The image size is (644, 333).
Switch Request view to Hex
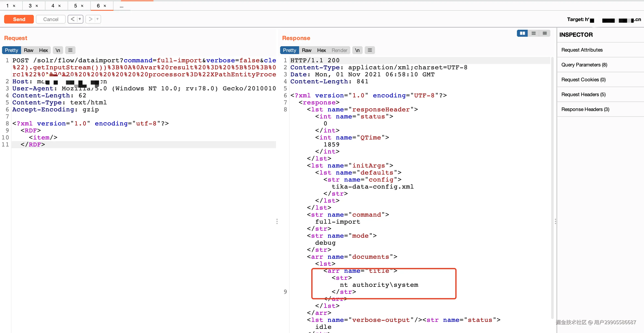(43, 50)
